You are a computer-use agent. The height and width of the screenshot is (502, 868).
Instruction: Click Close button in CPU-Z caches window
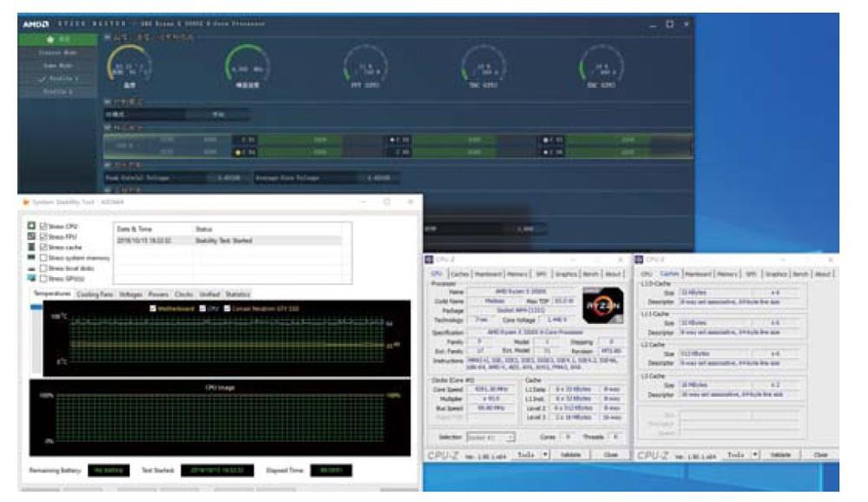point(820,455)
